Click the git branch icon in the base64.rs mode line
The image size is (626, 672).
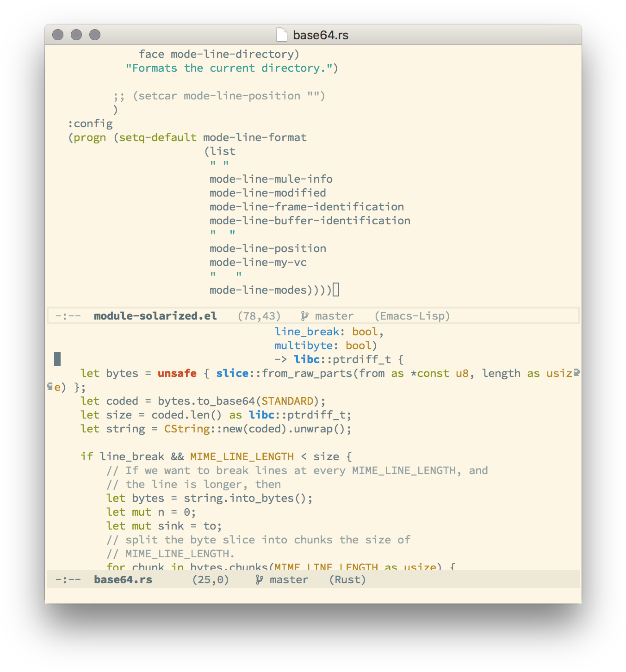(x=259, y=579)
